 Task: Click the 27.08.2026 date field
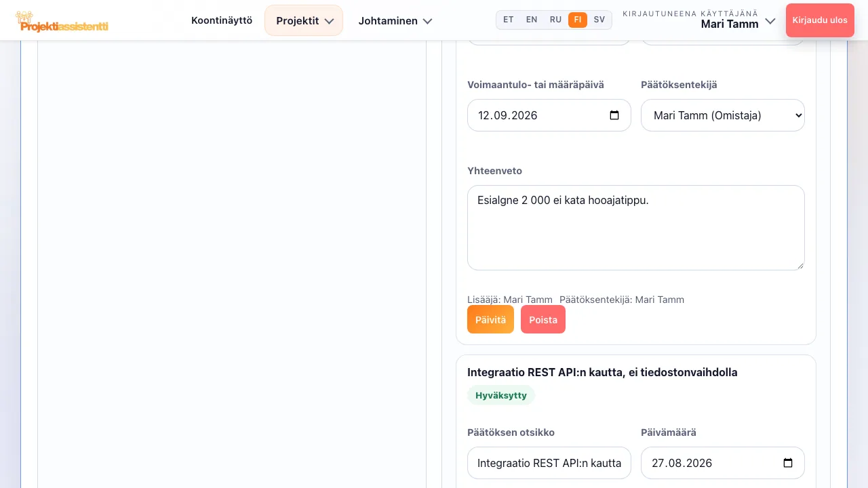coord(723,463)
